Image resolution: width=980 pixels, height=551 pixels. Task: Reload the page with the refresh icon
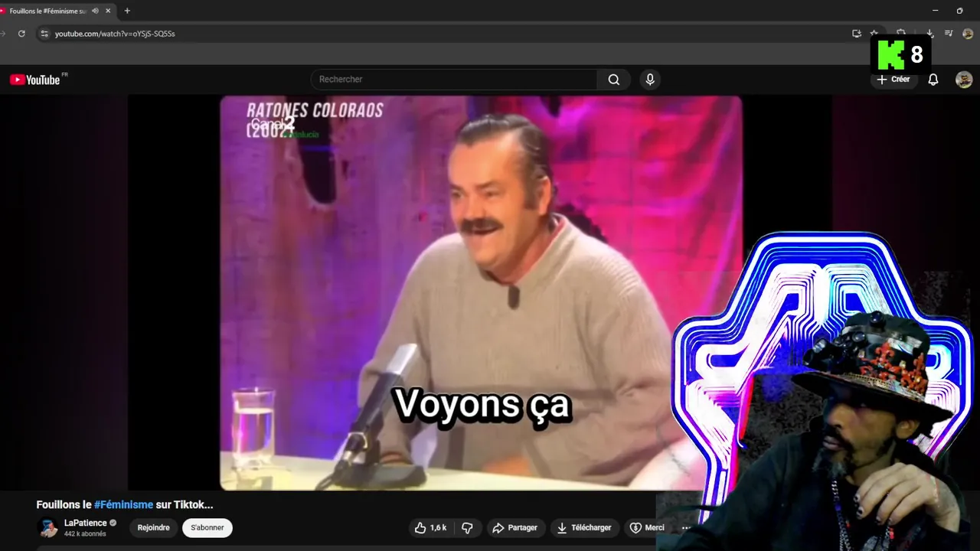tap(21, 34)
